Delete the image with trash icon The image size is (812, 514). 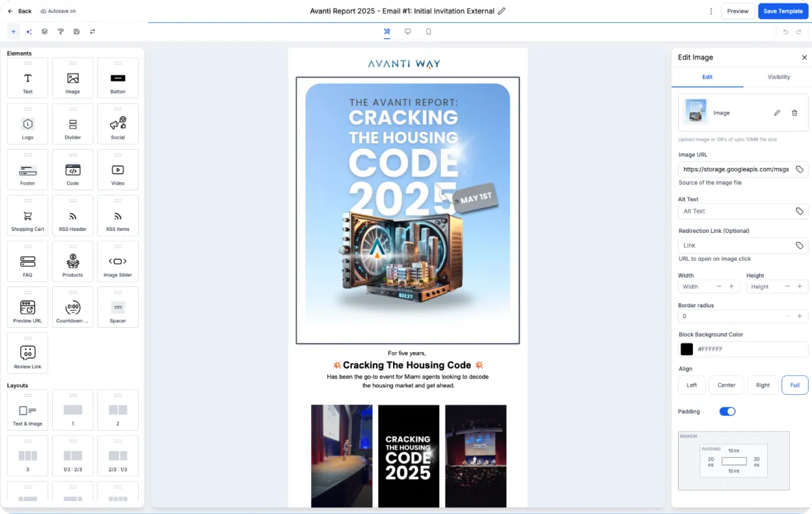coord(794,113)
